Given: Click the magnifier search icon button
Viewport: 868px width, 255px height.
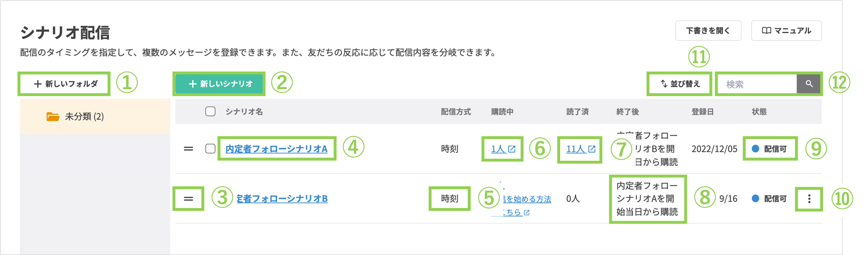Looking at the screenshot, I should (x=809, y=83).
